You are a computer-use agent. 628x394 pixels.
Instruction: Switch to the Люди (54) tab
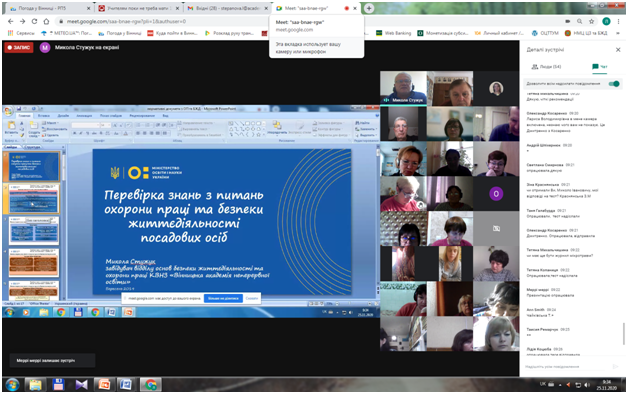click(546, 66)
